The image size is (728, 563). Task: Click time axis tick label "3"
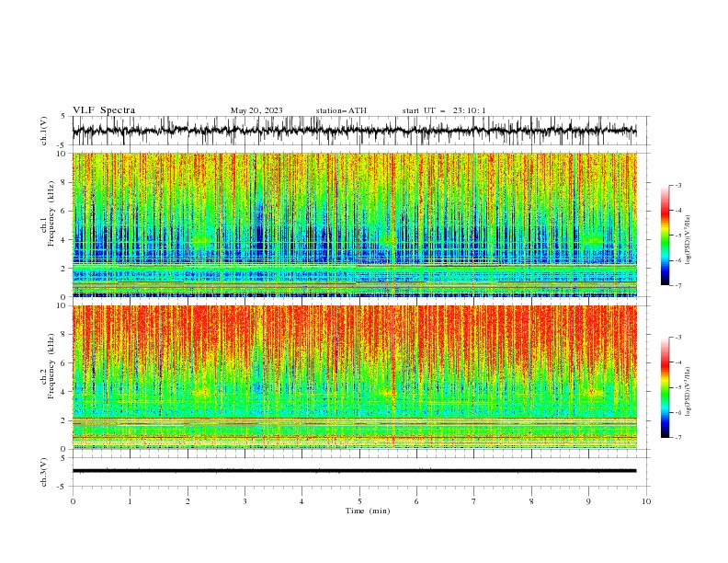(x=245, y=501)
